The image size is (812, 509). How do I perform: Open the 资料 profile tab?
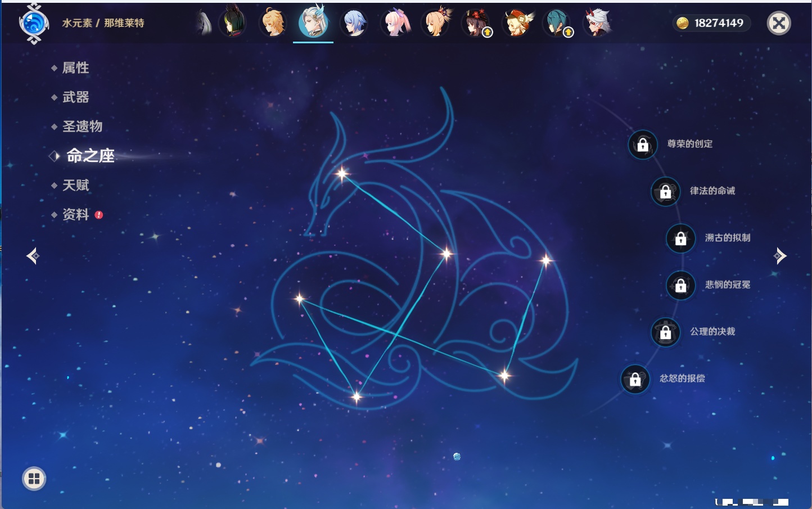click(75, 214)
